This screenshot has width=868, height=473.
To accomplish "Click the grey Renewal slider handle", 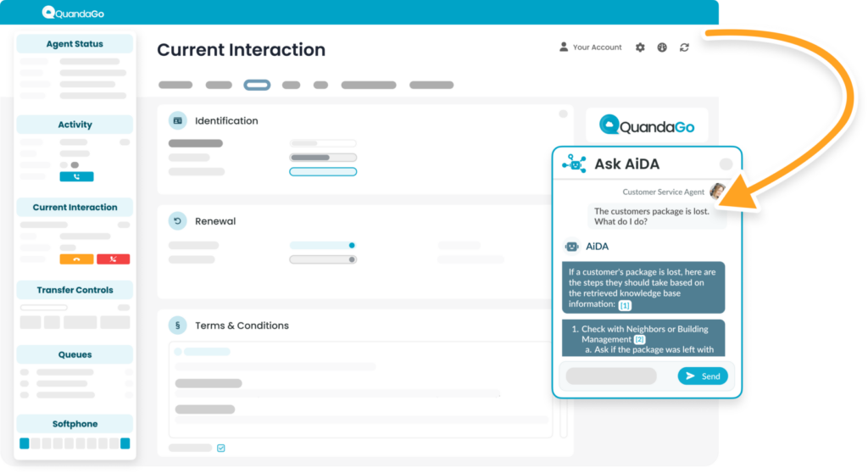I will click(x=352, y=259).
